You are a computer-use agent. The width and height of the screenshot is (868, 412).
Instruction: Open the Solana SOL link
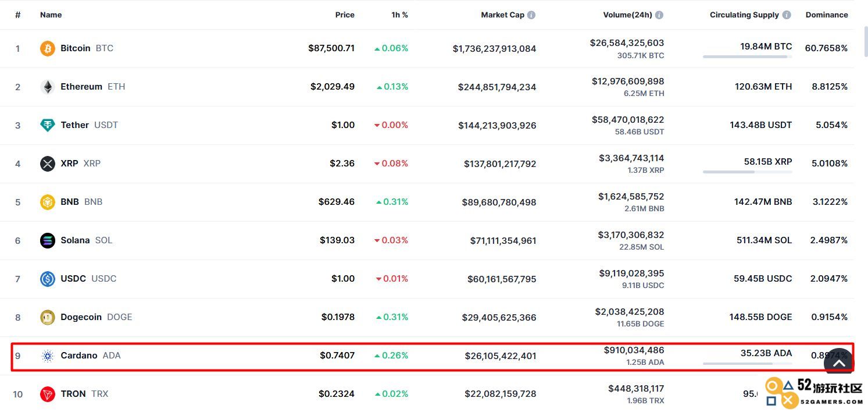[86, 240]
